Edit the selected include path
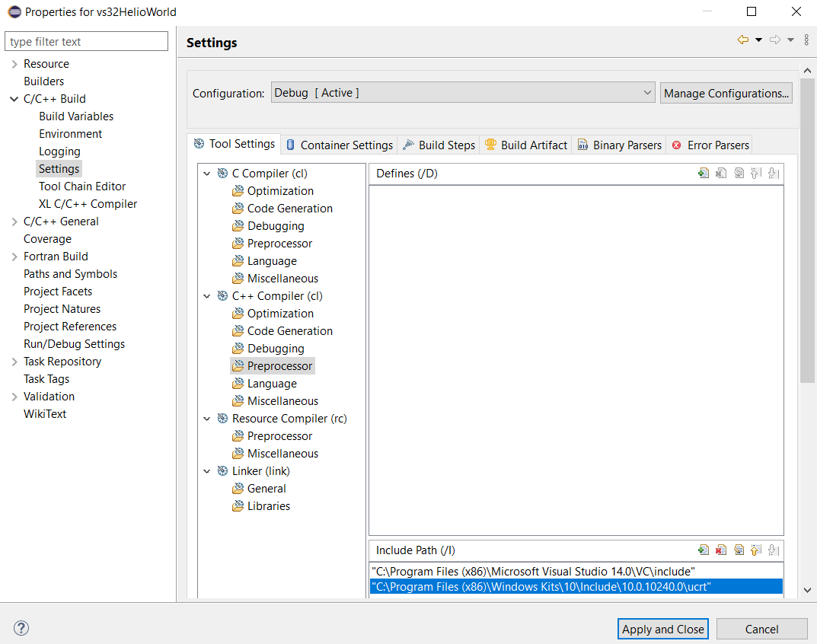817x644 pixels. pyautogui.click(x=739, y=550)
